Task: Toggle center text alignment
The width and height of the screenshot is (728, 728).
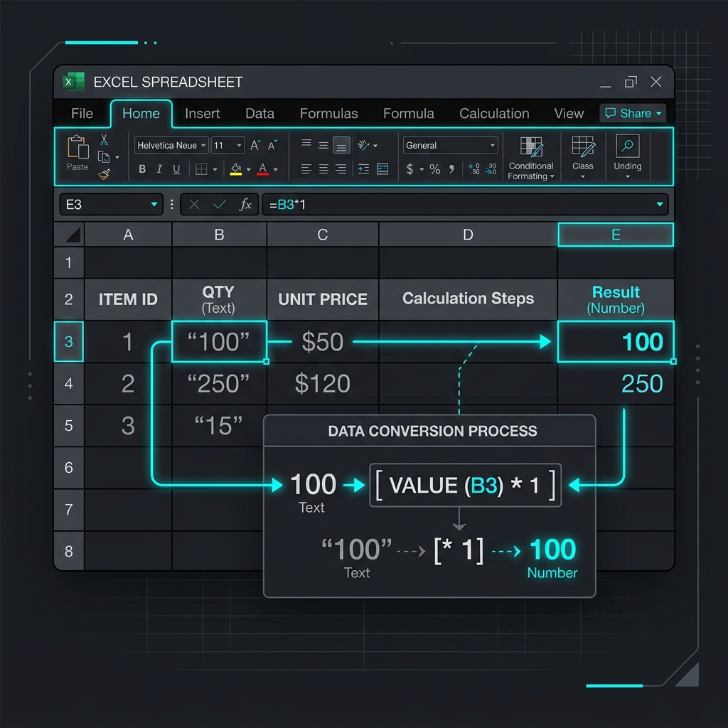Action: pos(323,169)
